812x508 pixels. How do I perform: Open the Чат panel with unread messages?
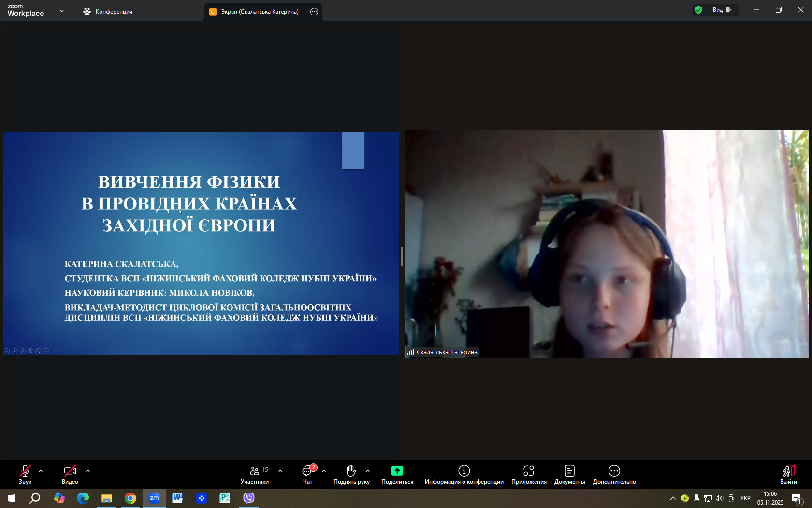(307, 474)
